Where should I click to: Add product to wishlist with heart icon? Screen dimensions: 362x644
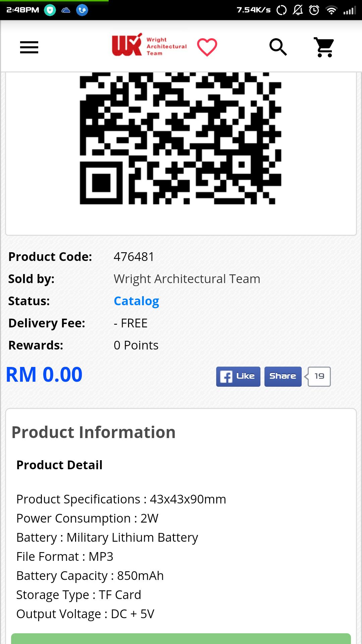pyautogui.click(x=207, y=47)
